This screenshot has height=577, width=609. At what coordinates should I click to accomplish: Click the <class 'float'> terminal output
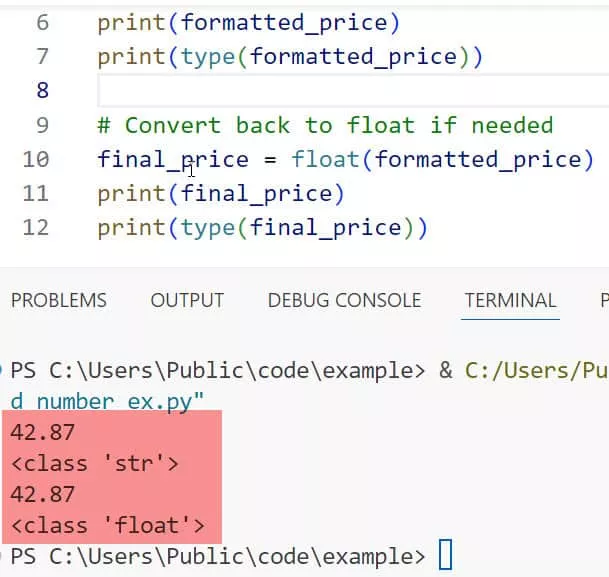pyautogui.click(x=107, y=524)
